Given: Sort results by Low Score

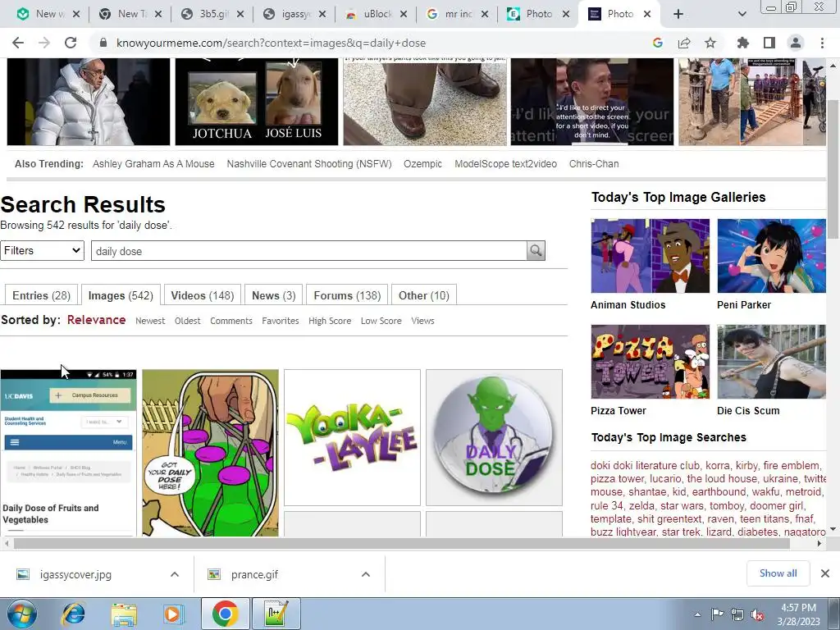Looking at the screenshot, I should pyautogui.click(x=381, y=321).
